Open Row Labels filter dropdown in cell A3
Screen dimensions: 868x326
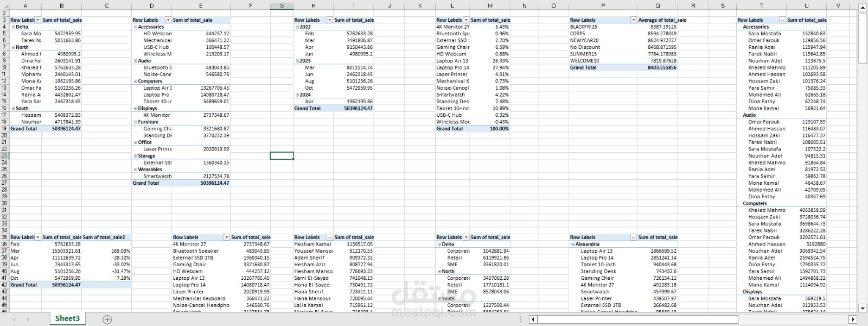point(38,20)
